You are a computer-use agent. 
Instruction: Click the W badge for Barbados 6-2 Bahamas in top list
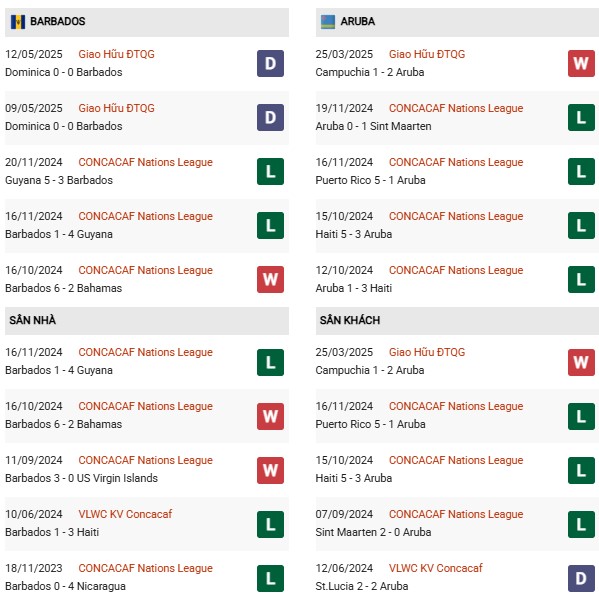click(x=270, y=279)
